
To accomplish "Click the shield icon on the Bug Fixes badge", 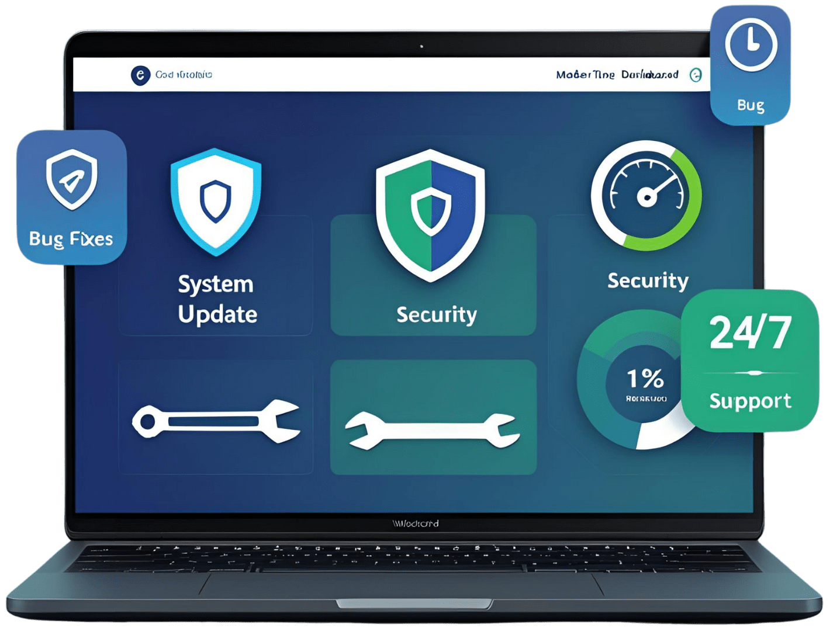I will click(x=71, y=179).
